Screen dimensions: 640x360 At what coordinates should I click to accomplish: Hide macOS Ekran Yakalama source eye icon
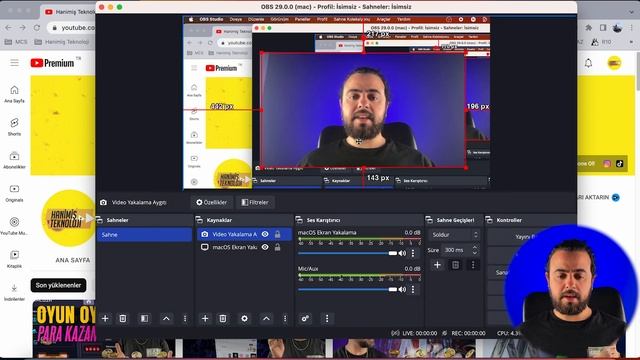tap(265, 247)
